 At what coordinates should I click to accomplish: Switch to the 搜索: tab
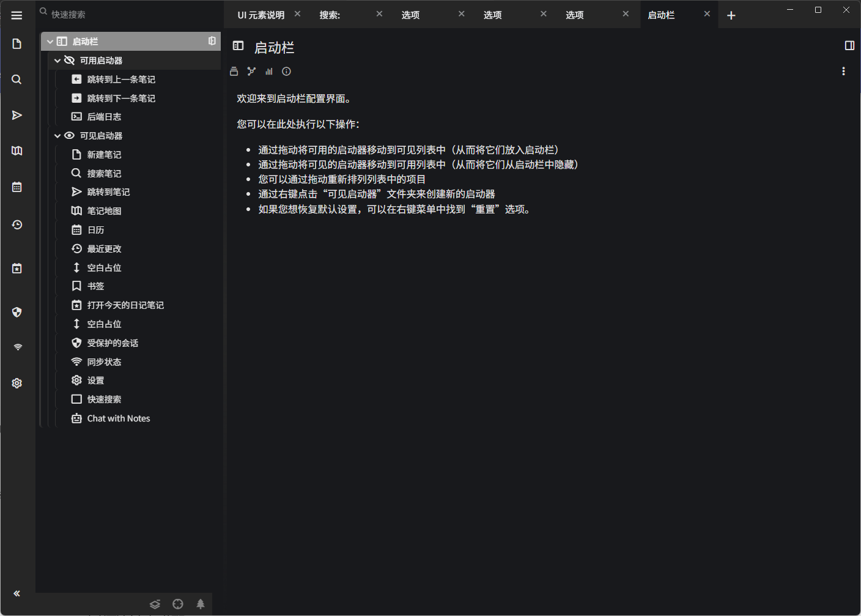tap(330, 15)
